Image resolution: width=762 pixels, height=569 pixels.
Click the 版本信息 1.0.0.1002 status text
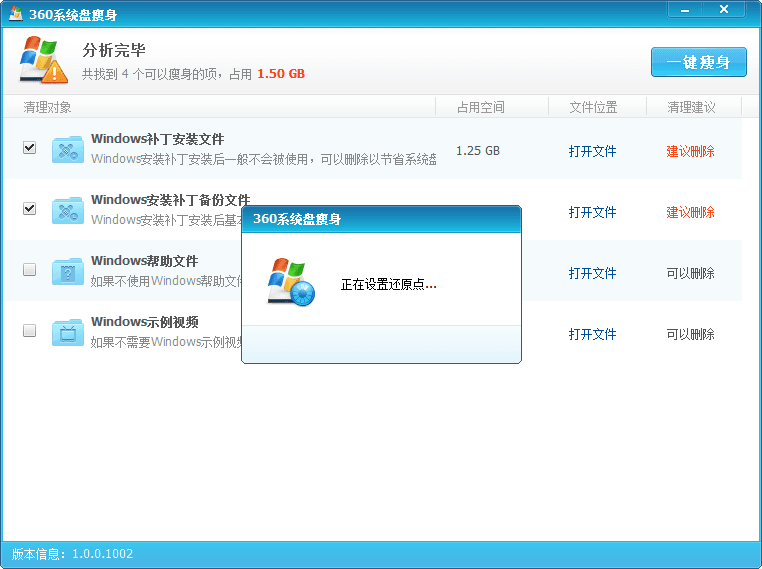point(72,554)
